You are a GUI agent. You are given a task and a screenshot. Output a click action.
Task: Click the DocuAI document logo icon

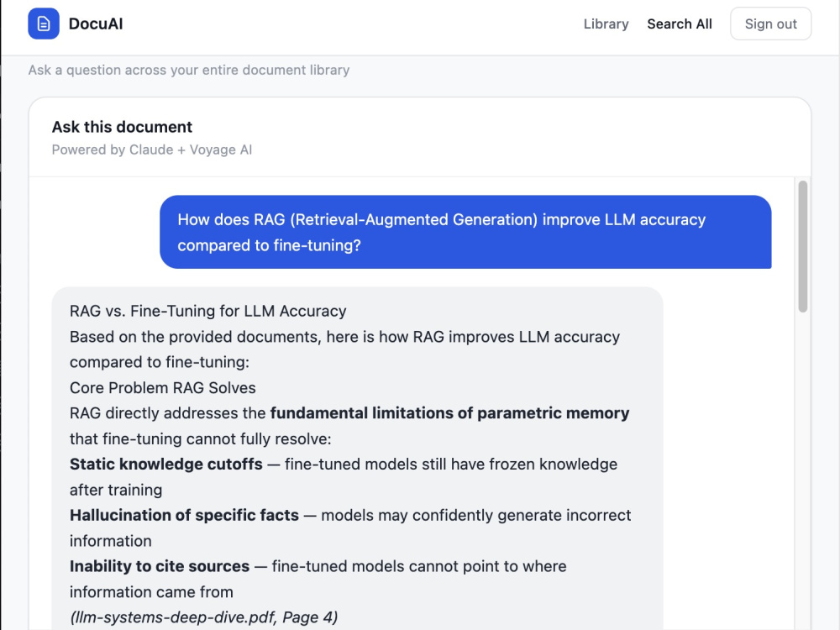[x=44, y=24]
